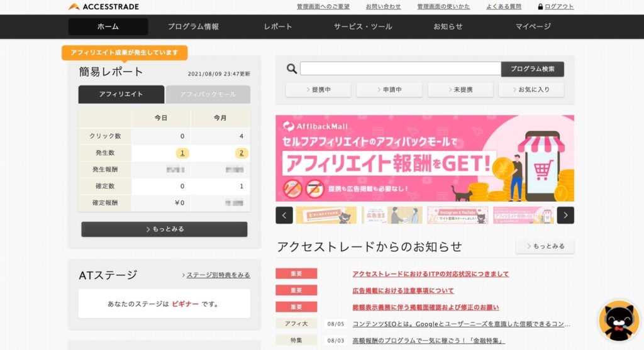Image resolution: width=644 pixels, height=350 pixels.
Task: Select the Instagram & YouTube banner thumbnail
Action: pyautogui.click(x=457, y=215)
